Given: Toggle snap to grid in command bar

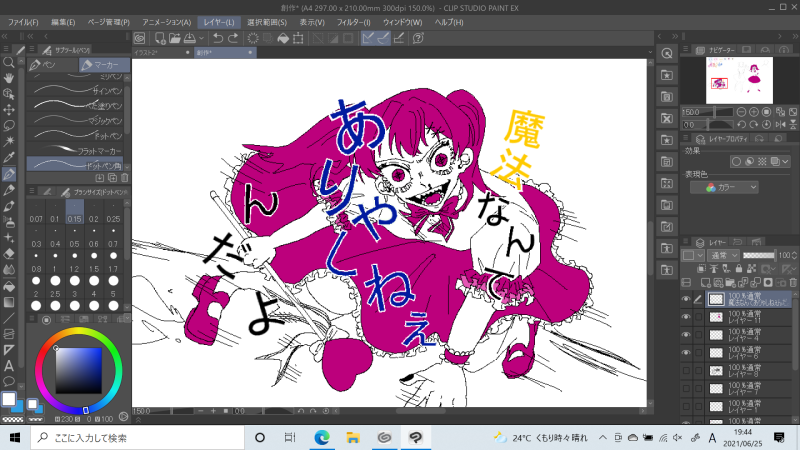Looking at the screenshot, I should tap(399, 38).
